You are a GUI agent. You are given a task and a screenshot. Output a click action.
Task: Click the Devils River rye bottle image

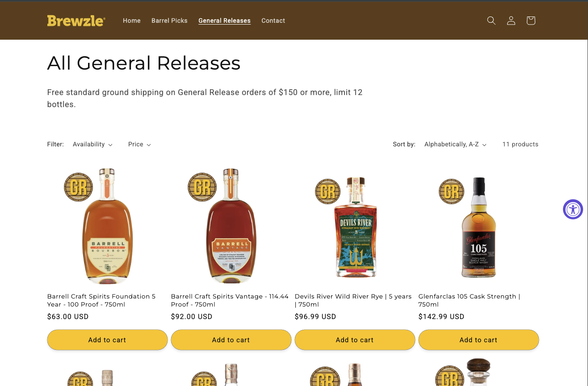pyautogui.click(x=355, y=227)
